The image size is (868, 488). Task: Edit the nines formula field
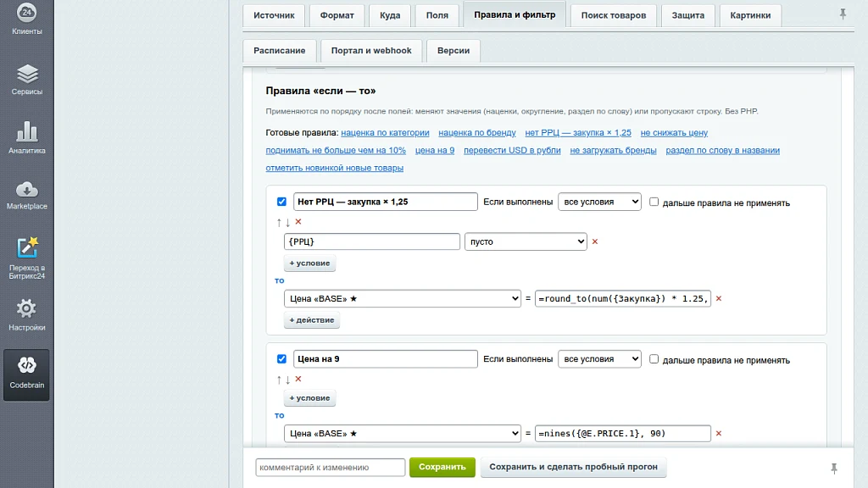[623, 434]
